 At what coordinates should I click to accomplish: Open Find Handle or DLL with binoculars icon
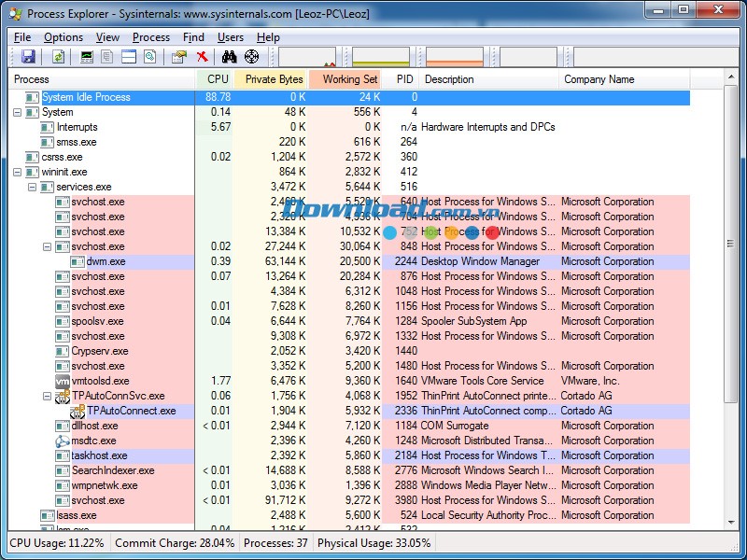[x=229, y=56]
